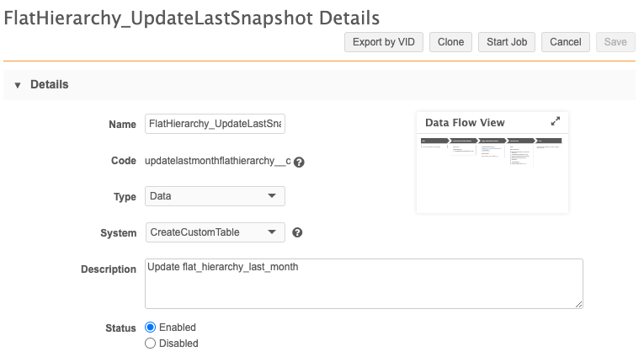Clone this job definition
The height and width of the screenshot is (357, 644).
tap(450, 42)
